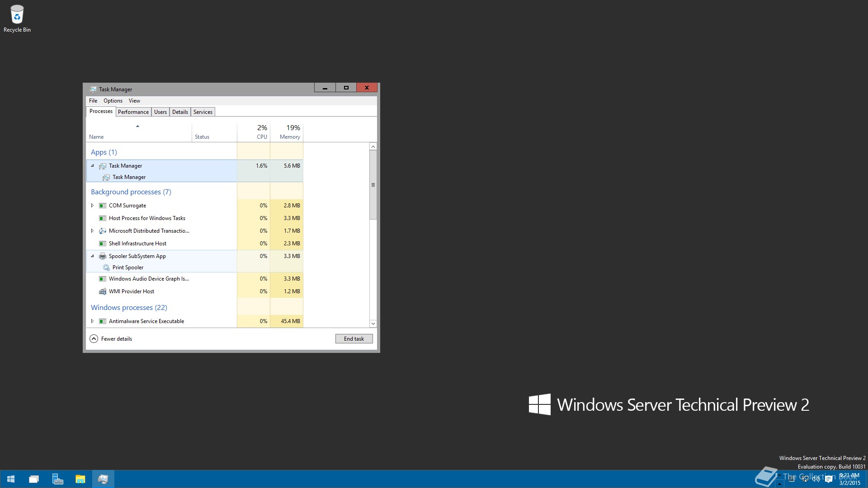Expand Microsoft Distributed Transaction process
Image resolution: width=868 pixels, height=488 pixels.
point(92,231)
